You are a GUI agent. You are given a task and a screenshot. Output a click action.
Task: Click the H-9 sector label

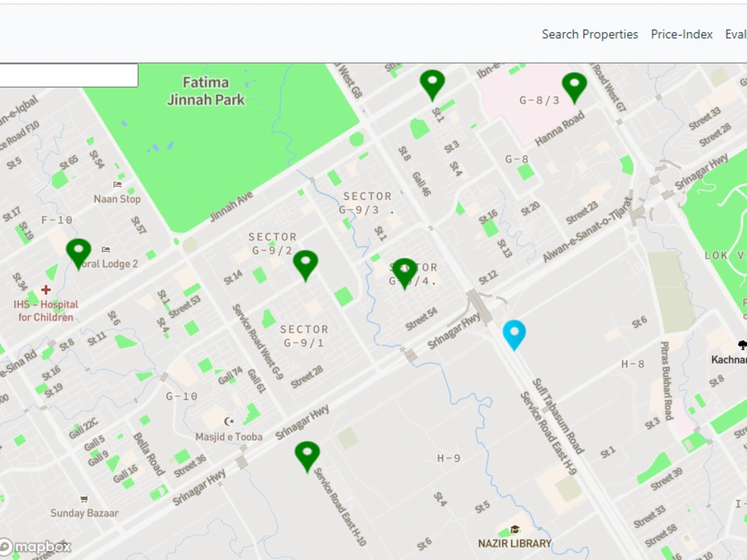449,458
